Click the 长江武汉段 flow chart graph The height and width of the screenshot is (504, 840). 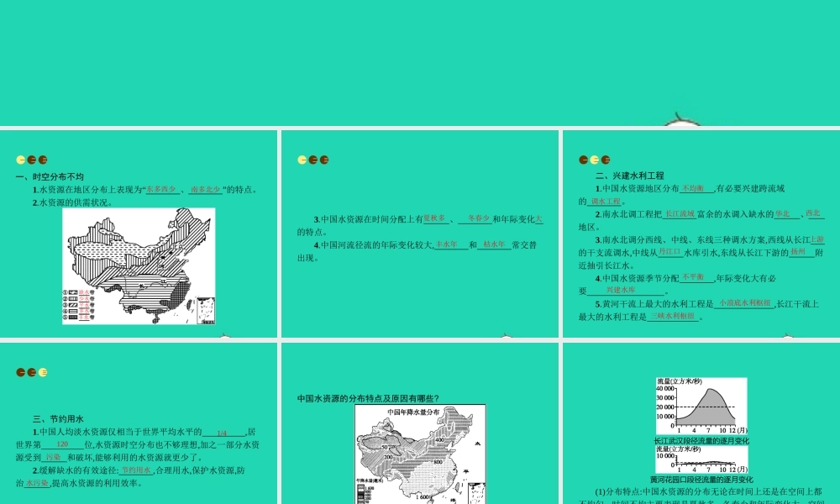[x=701, y=407]
